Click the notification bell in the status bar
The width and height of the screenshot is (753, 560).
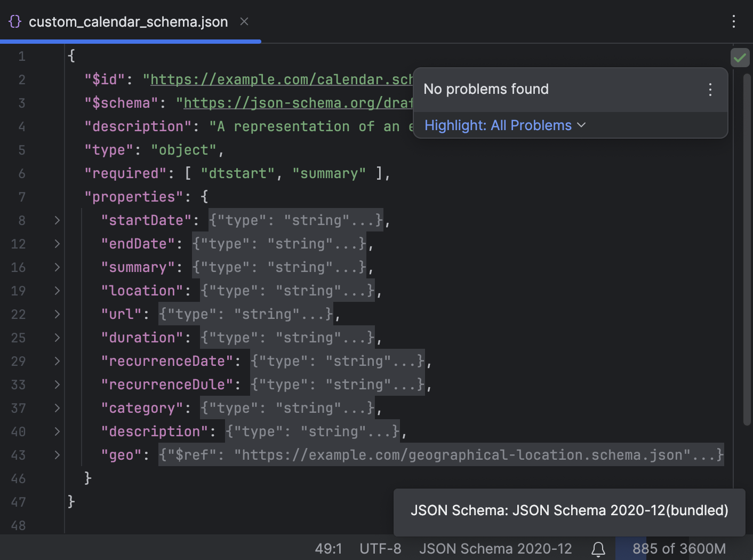coord(598,548)
